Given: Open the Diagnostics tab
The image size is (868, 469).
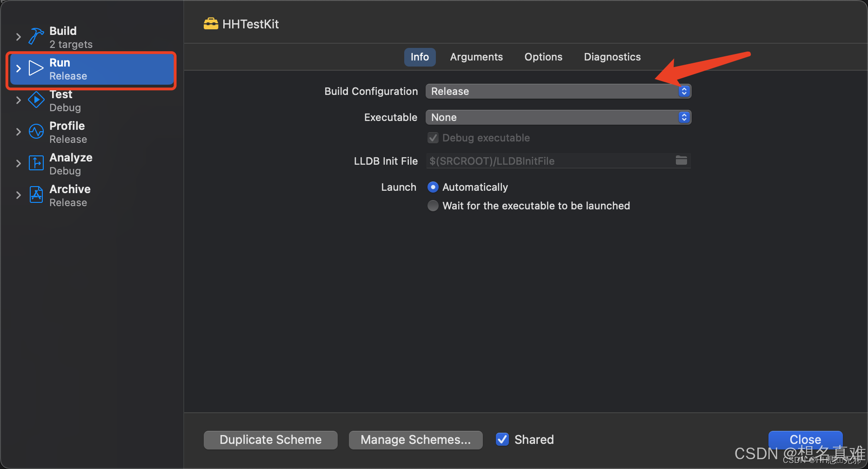Looking at the screenshot, I should pos(612,57).
